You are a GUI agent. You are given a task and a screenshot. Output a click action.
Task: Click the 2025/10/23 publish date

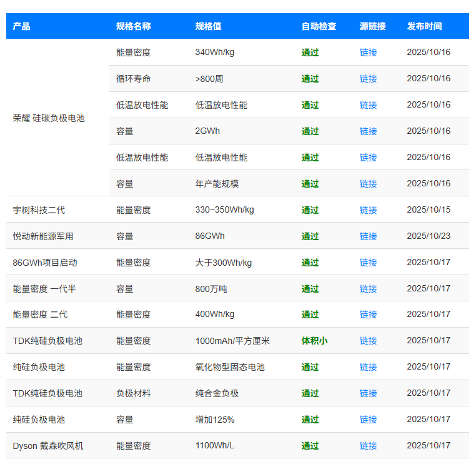click(x=428, y=236)
